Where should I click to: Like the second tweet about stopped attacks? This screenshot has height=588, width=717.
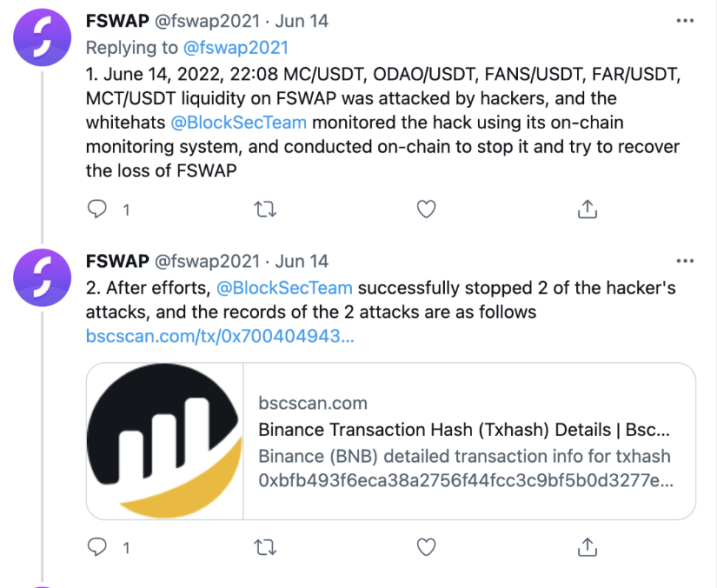(x=426, y=547)
